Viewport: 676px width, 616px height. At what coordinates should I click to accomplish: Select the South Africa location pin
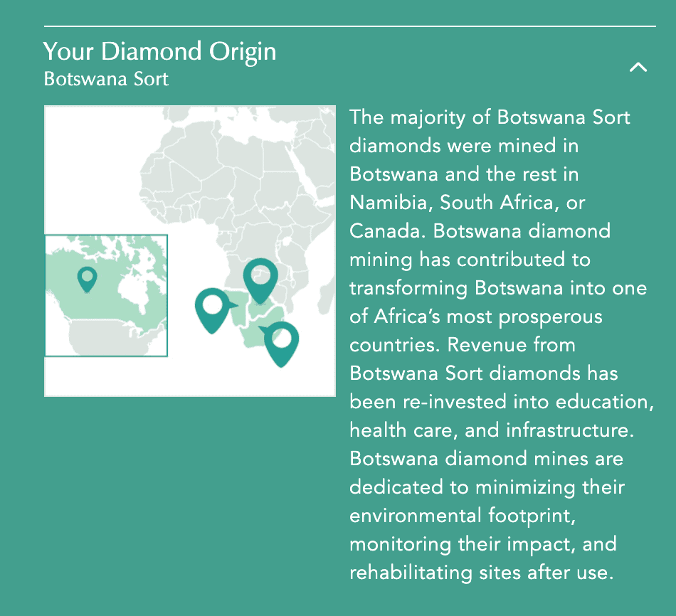(282, 341)
